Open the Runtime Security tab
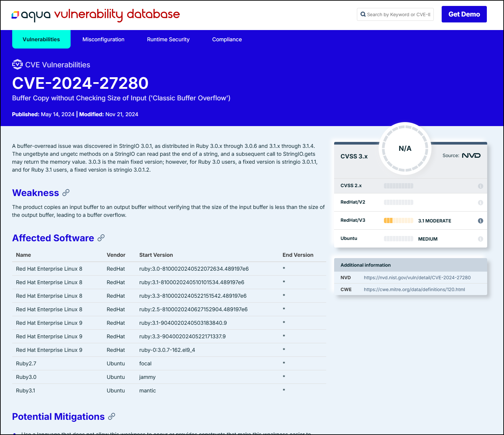This screenshot has width=504, height=435. (168, 39)
